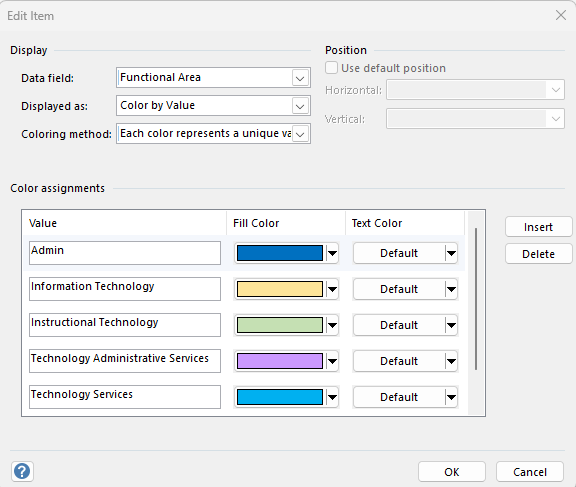Toggle Use default position checkbox
576x487 pixels.
331,68
